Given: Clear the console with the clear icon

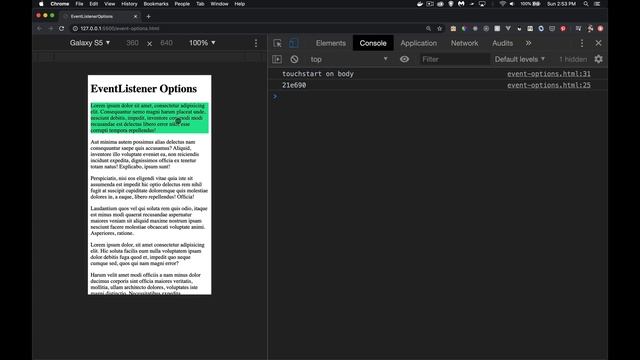Looking at the screenshot, I should 294,59.
